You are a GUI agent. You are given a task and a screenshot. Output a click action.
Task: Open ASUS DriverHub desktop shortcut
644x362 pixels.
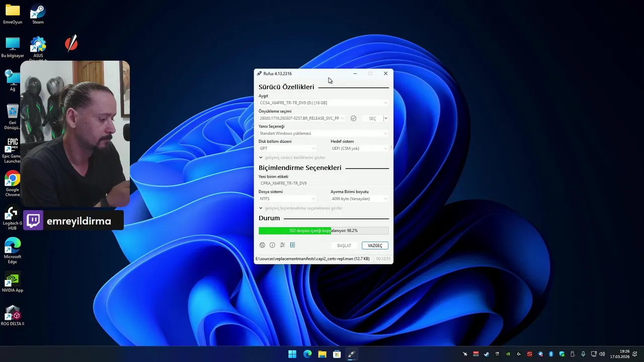38,48
